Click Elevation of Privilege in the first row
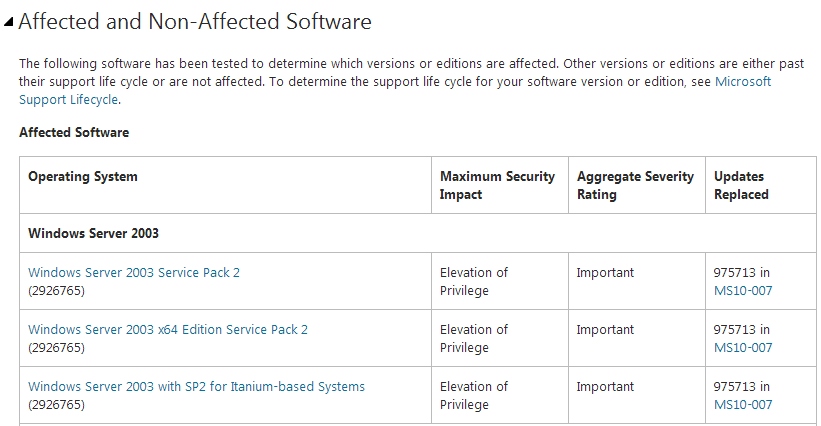The height and width of the screenshot is (426, 821). coord(474,281)
